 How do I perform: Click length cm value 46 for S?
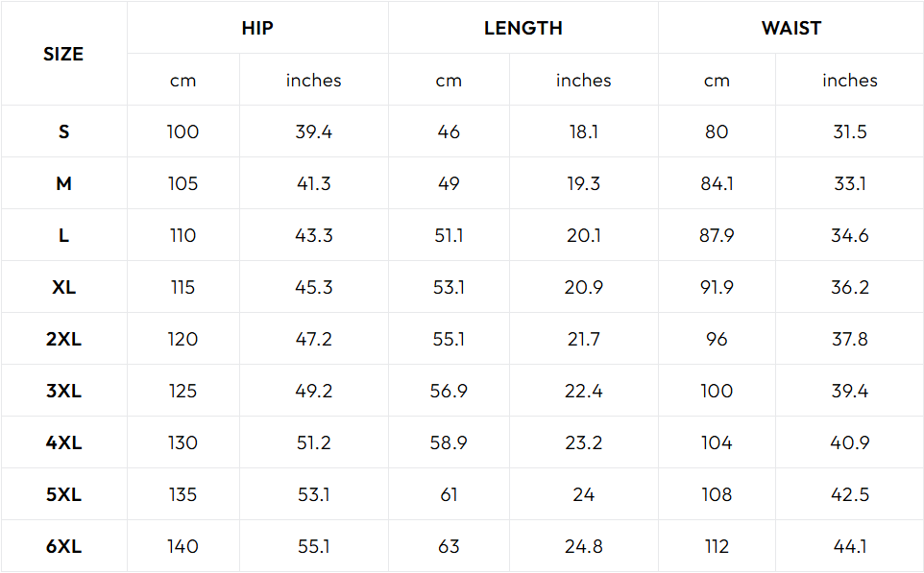(449, 131)
